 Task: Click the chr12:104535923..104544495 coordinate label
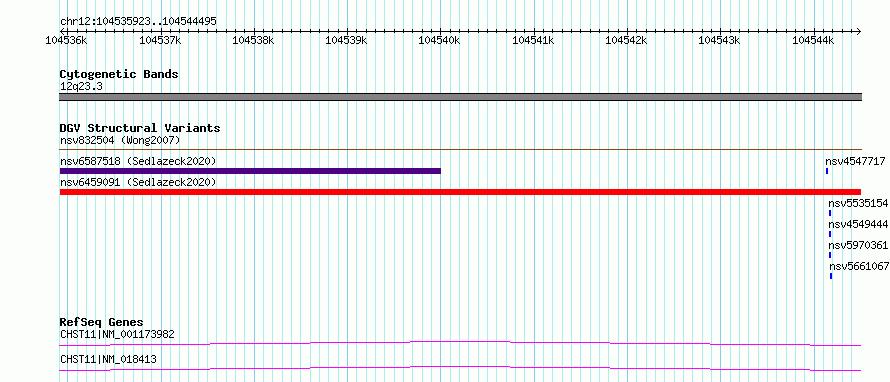pos(138,22)
